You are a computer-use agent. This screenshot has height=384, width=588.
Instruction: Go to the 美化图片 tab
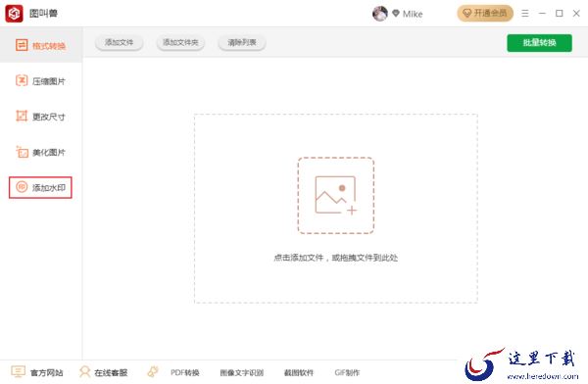point(41,152)
